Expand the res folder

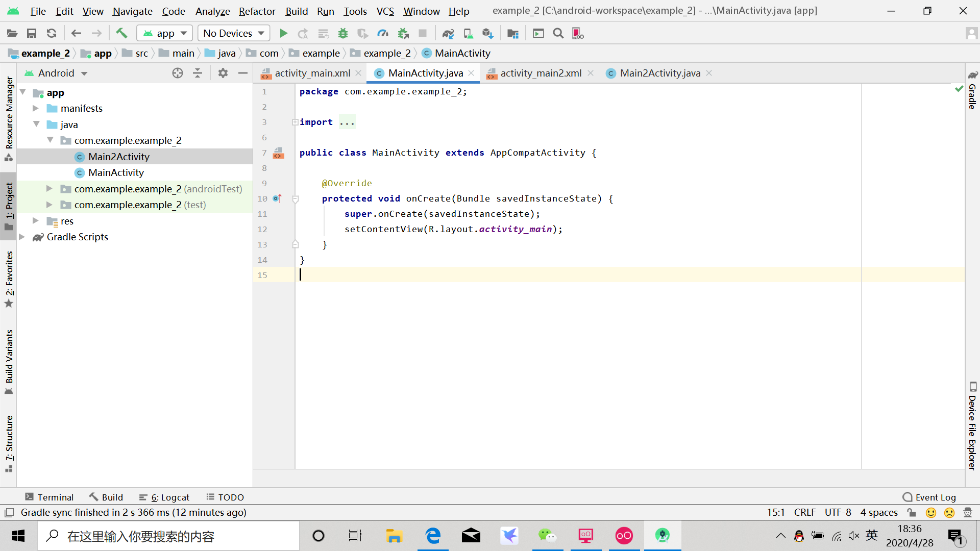(x=35, y=221)
